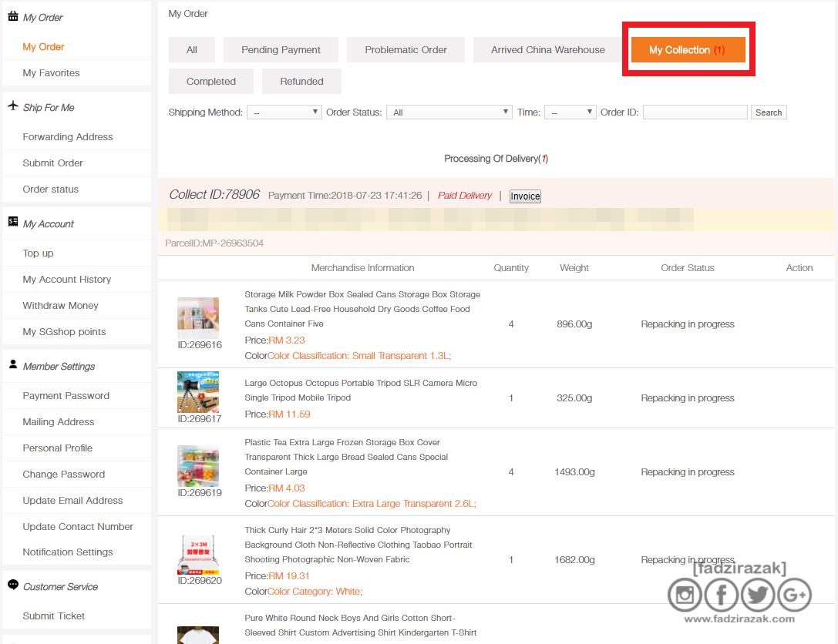Click the My Account ledger icon
The width and height of the screenshot is (838, 644).
point(13,222)
